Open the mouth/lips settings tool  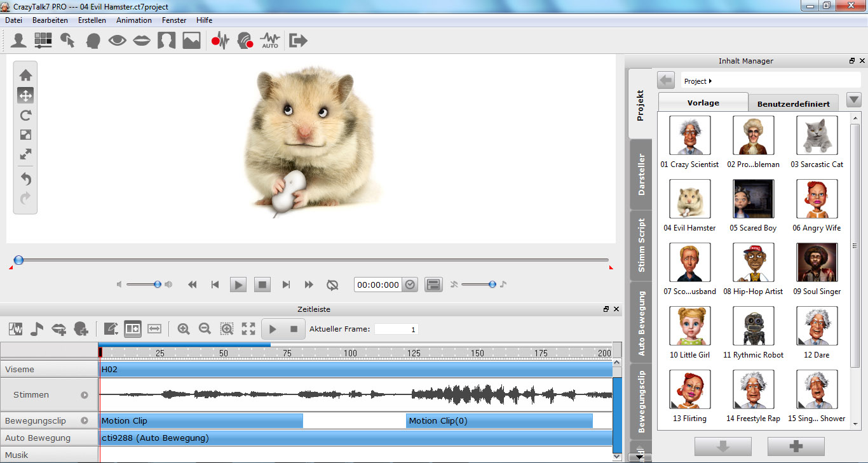pos(141,41)
